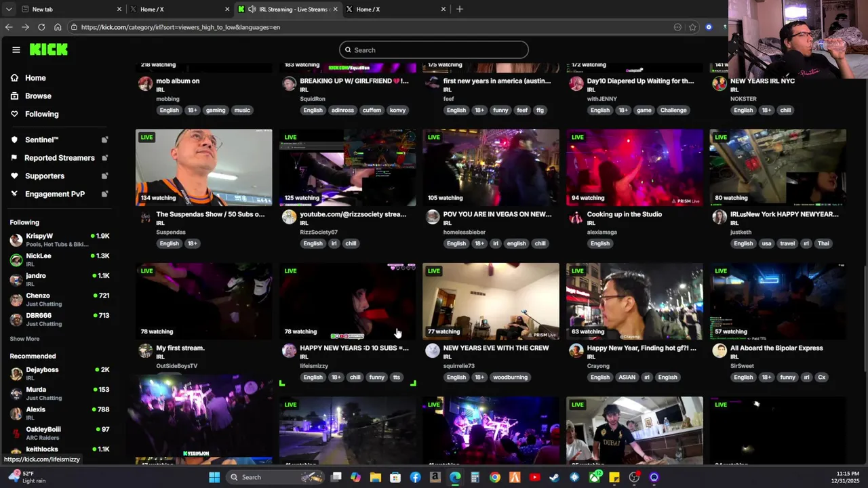Open the tab search dropdown chevron

(8, 9)
